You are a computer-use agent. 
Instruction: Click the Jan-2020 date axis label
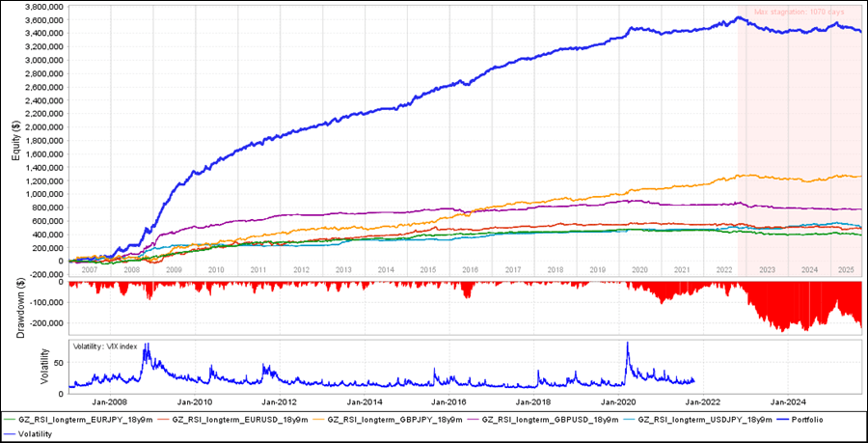pos(621,399)
